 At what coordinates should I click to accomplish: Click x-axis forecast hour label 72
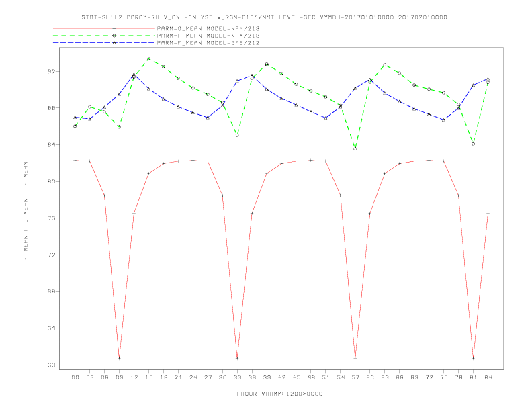click(429, 377)
